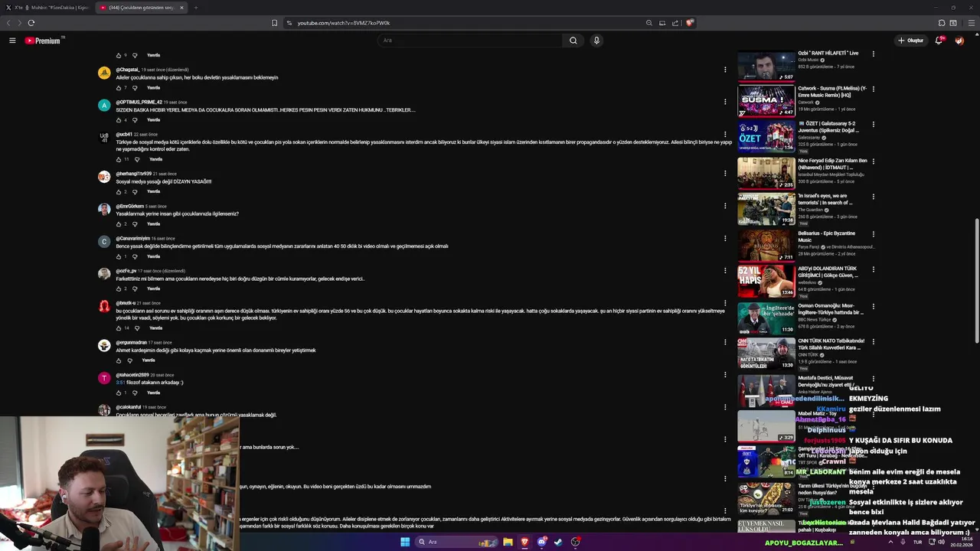
Task: Like the @OPTIMUS_PRIME_42 comment
Action: (119, 120)
